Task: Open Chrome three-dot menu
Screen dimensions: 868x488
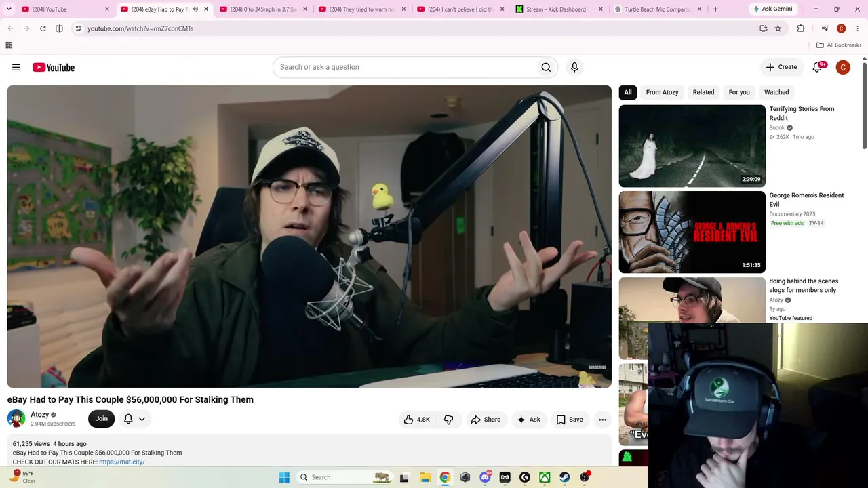Action: pyautogui.click(x=857, y=28)
